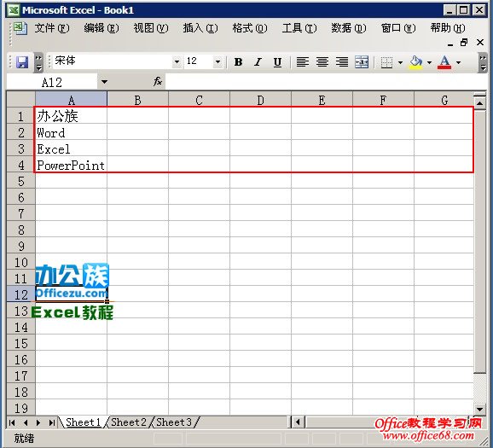Center align text
493x448 pixels.
click(322, 62)
